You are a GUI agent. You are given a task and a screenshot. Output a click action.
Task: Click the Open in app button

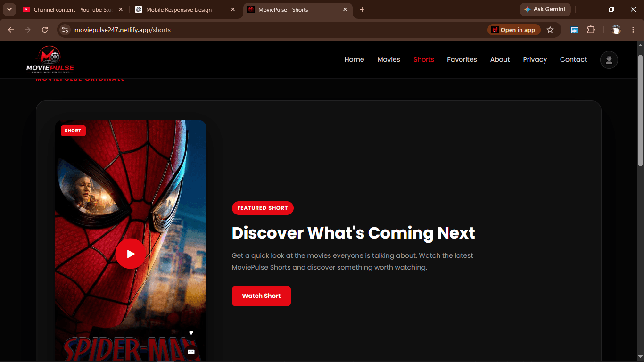tap(513, 30)
